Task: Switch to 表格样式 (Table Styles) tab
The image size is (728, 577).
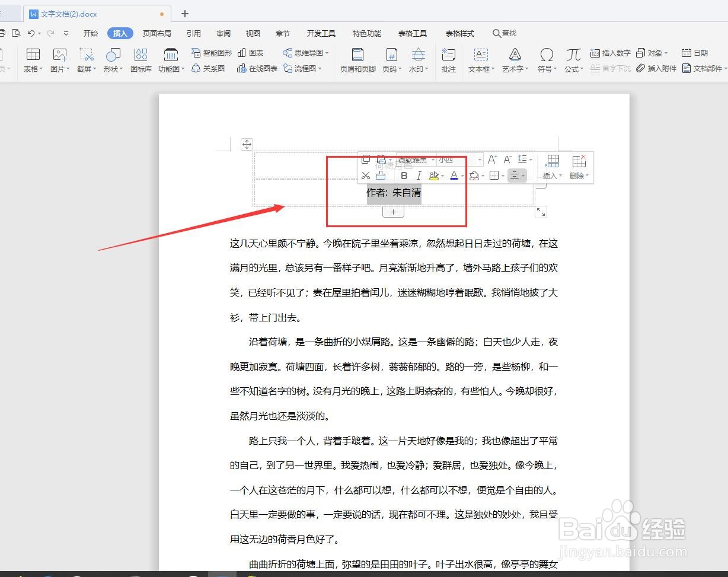Action: (x=460, y=33)
